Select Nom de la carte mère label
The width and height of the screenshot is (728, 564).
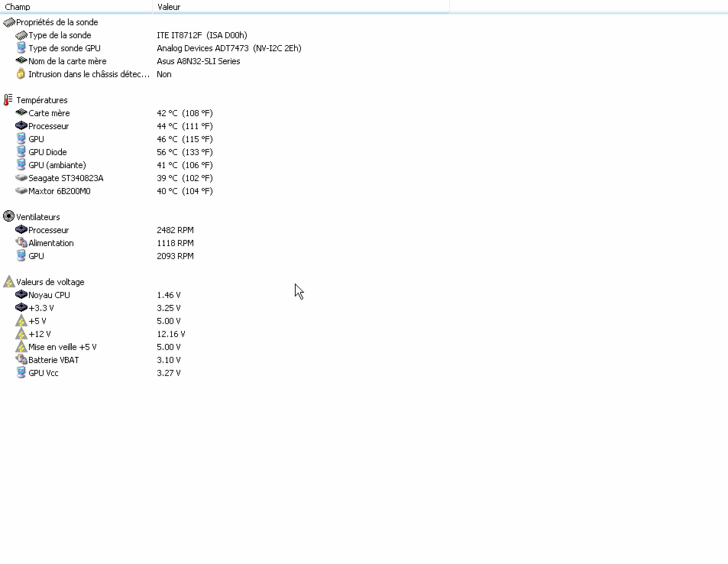click(67, 61)
